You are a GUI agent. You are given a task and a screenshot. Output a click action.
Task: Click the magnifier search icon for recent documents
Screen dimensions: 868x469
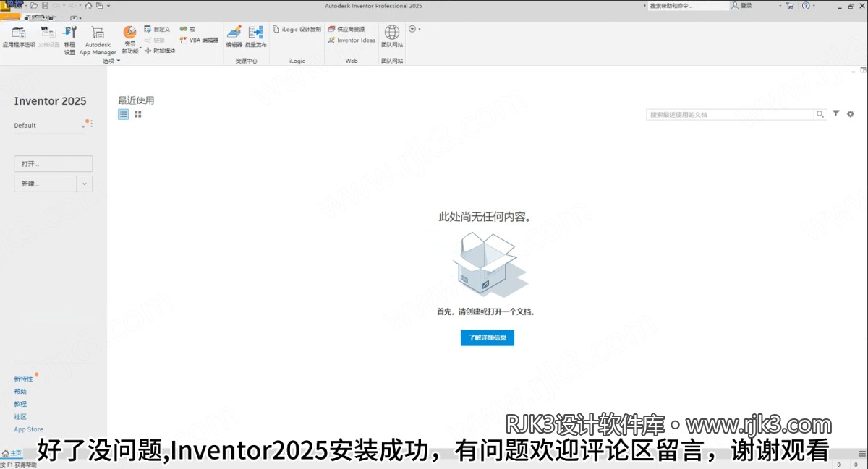point(820,114)
